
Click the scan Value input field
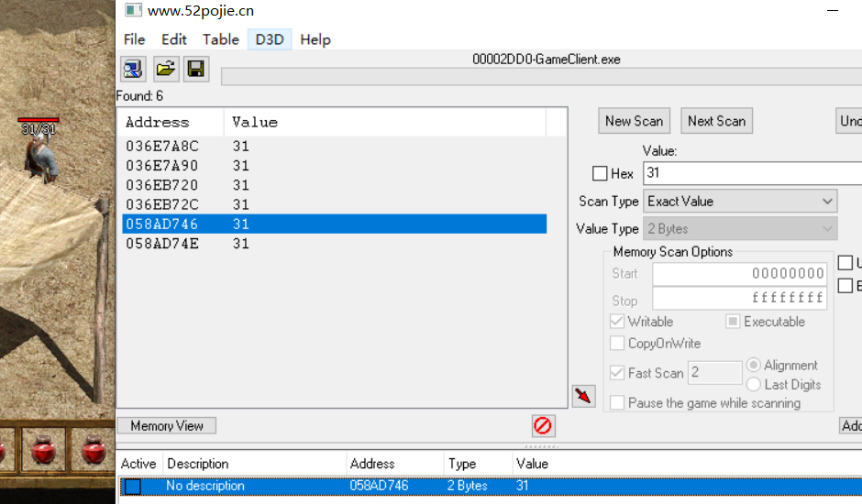(x=753, y=173)
